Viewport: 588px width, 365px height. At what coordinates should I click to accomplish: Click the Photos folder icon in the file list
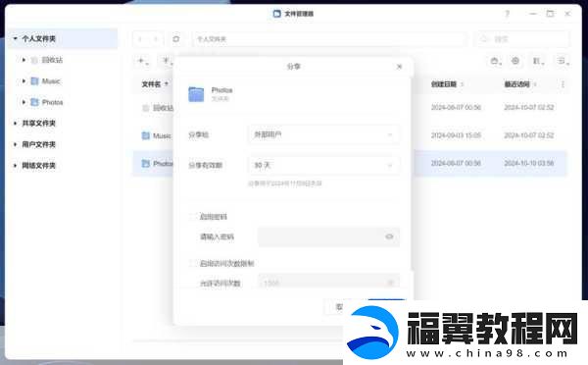[x=145, y=163]
